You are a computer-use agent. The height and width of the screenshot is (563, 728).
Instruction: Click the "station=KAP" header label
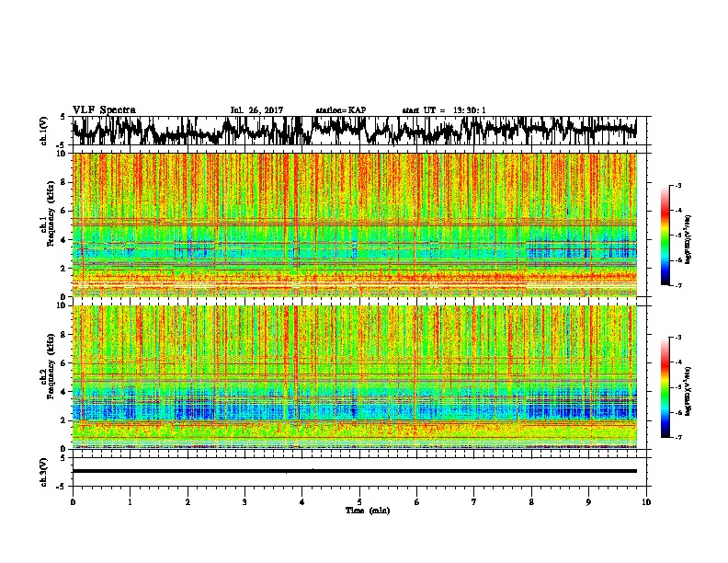pyautogui.click(x=341, y=110)
